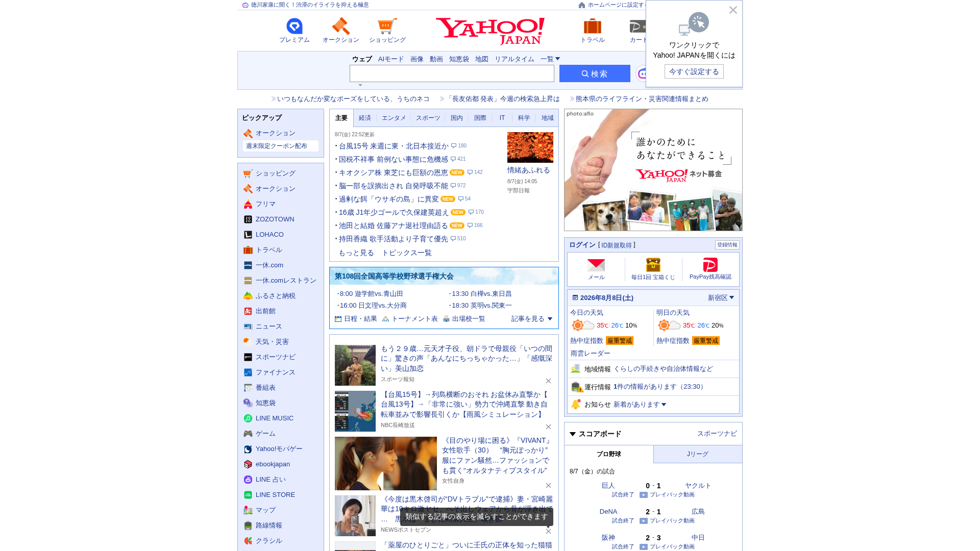Open the Yahoo ネット募金 banner ad
The height and width of the screenshot is (551, 980).
pos(653,170)
